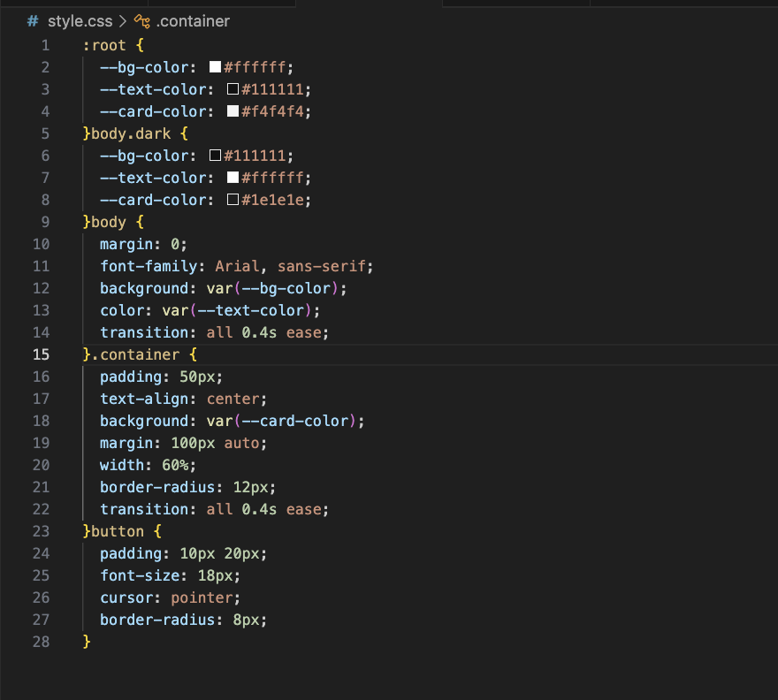Click the symbol icon beside .container breadcrumb

tap(140, 20)
